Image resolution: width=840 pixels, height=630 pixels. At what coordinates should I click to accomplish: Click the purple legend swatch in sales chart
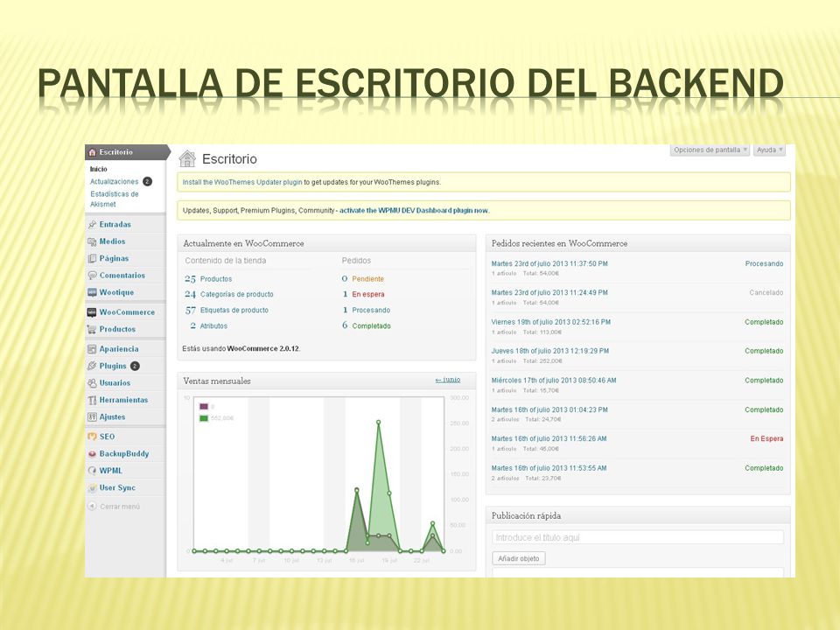tap(204, 407)
